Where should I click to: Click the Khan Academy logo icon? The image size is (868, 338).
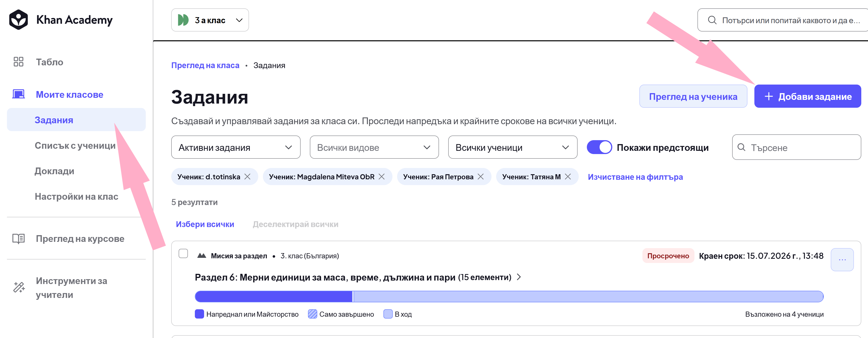pos(19,19)
